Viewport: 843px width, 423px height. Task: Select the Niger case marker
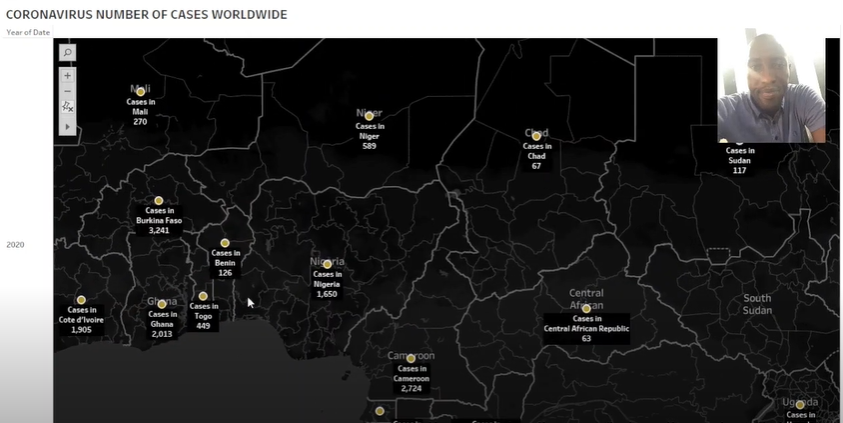(369, 116)
